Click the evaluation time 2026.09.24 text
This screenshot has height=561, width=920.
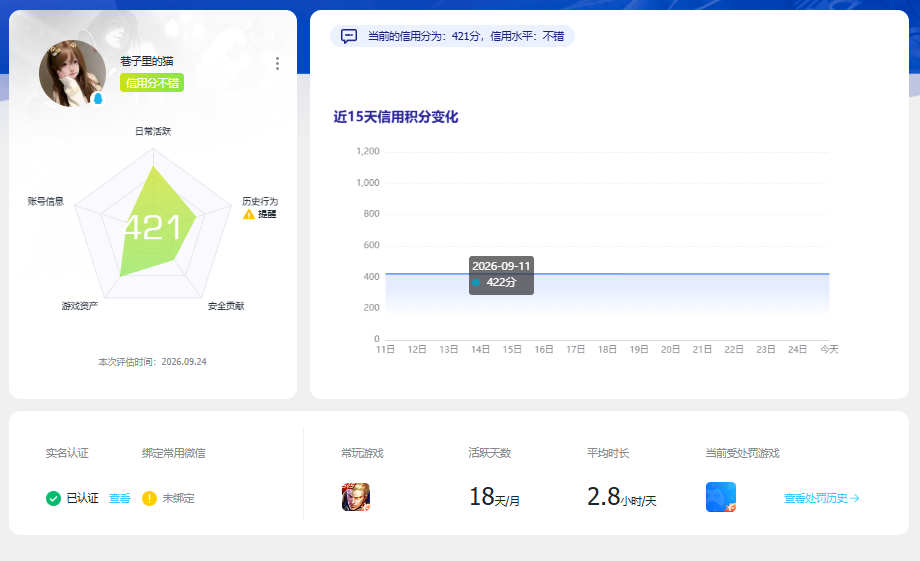pyautogui.click(x=152, y=361)
